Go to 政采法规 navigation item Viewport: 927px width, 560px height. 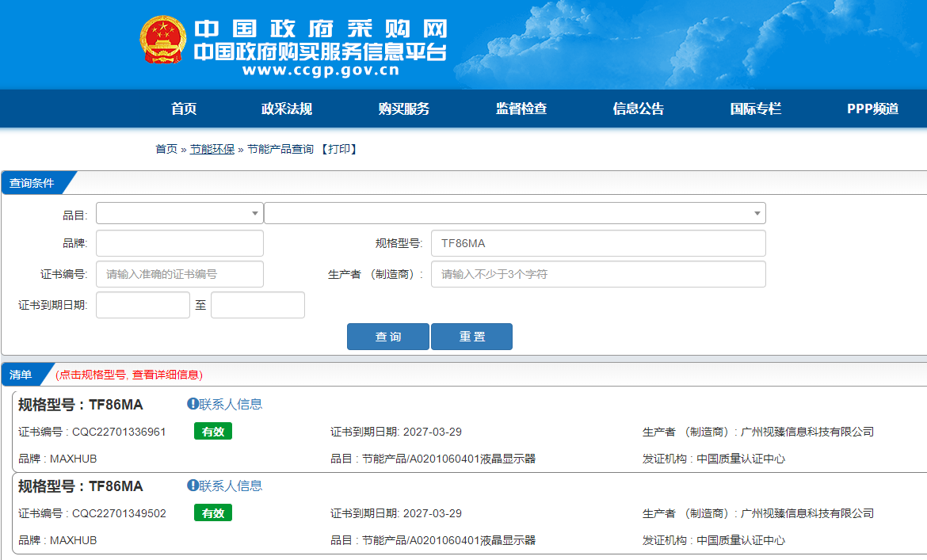(287, 109)
